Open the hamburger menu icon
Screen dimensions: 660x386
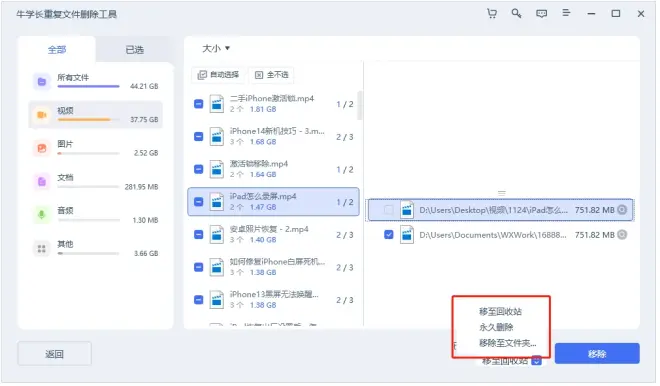(567, 13)
